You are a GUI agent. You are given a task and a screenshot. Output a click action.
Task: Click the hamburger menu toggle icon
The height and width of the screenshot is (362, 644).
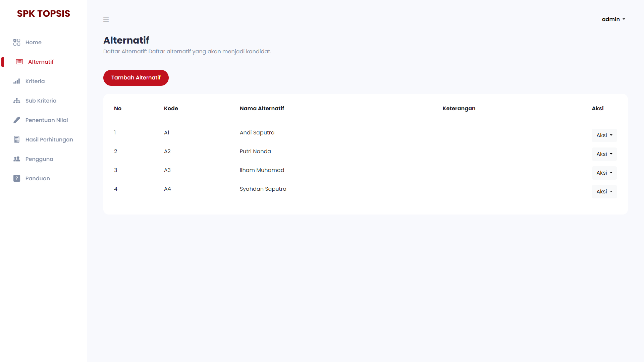click(x=106, y=19)
